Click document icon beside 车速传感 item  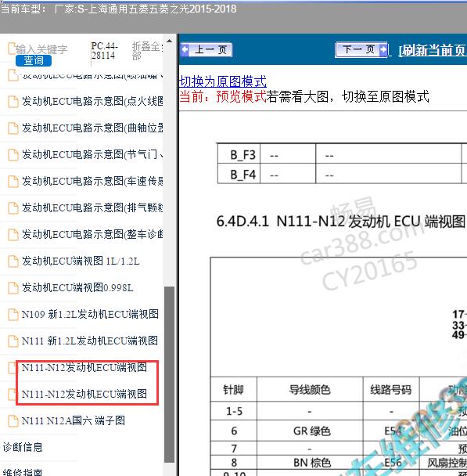[x=13, y=181]
